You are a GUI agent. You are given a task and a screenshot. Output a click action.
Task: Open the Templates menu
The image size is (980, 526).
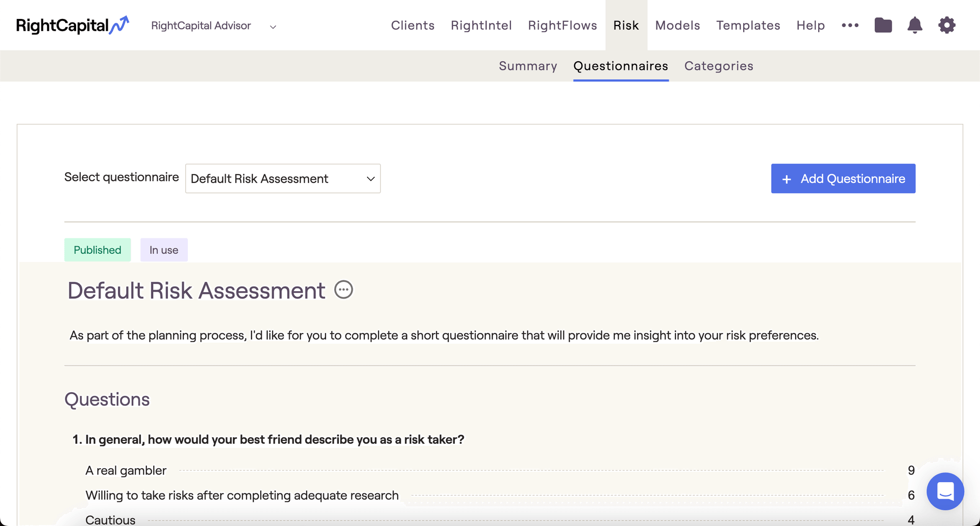748,25
